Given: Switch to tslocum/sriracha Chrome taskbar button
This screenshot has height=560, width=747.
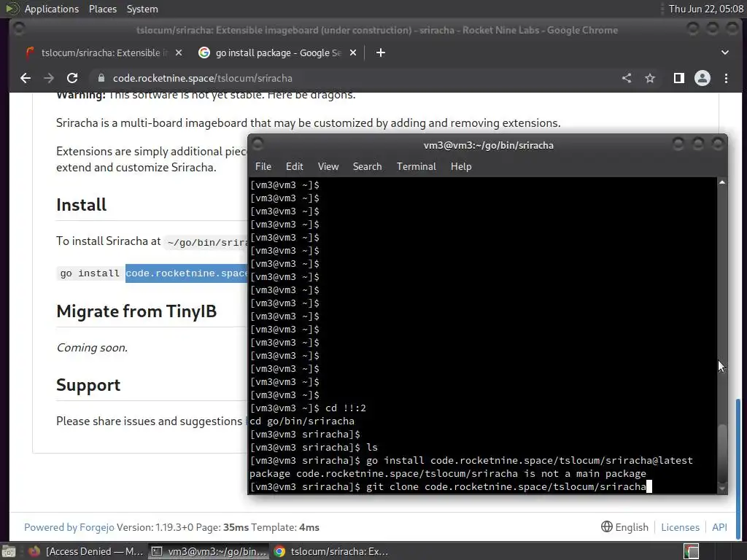Looking at the screenshot, I should [332, 551].
